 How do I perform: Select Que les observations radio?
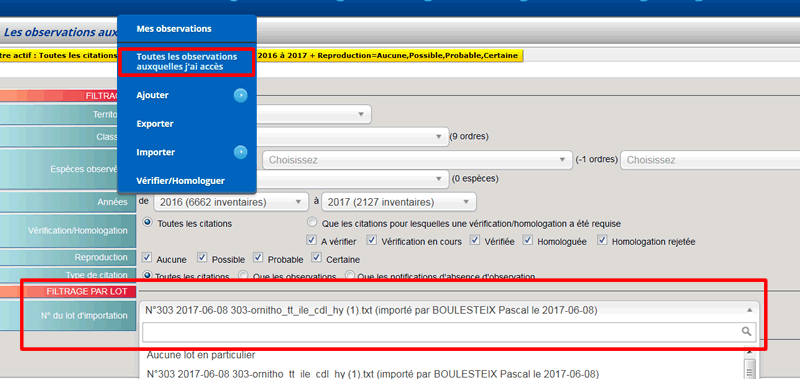243,275
